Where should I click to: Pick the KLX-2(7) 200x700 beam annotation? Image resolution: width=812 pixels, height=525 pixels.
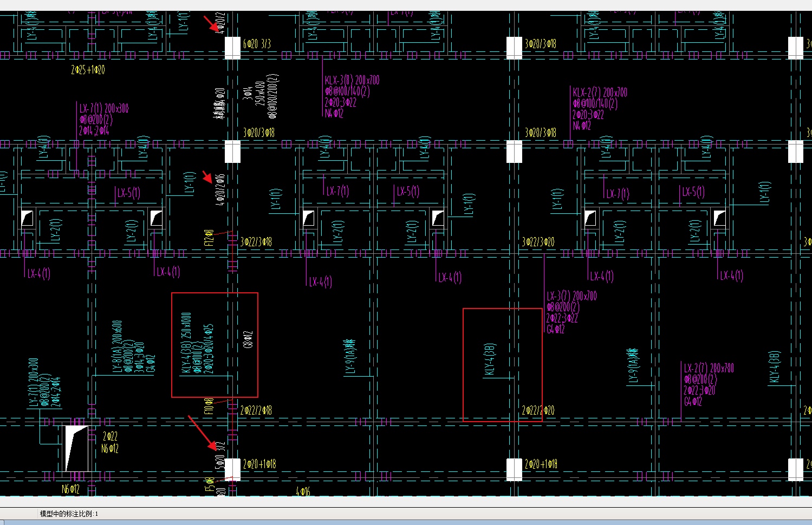600,93
